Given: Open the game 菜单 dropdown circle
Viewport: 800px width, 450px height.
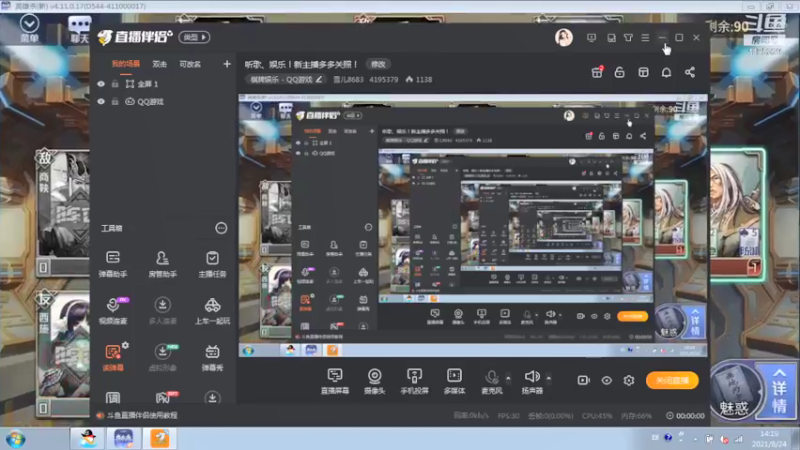Looking at the screenshot, I should coord(29,23).
